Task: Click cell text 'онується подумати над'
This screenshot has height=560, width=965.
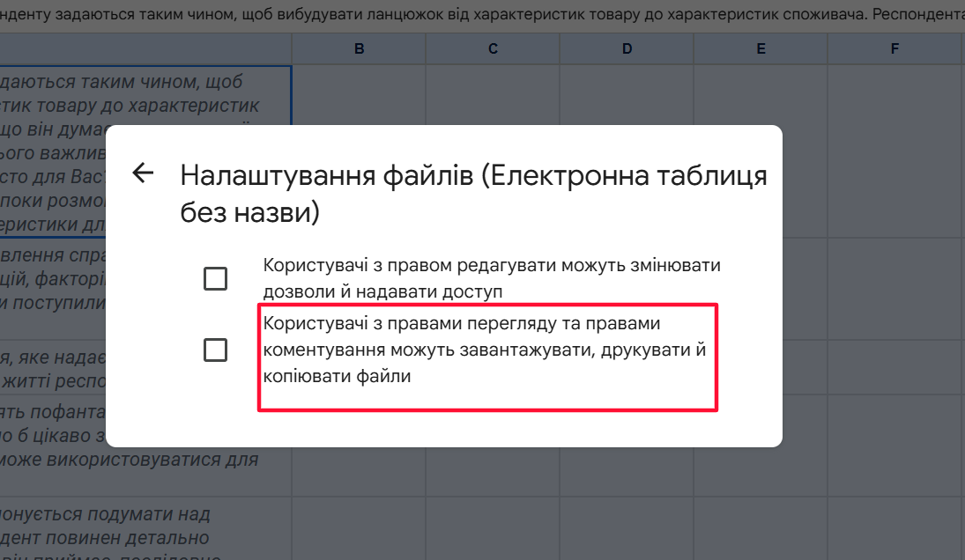Action: click(x=105, y=513)
